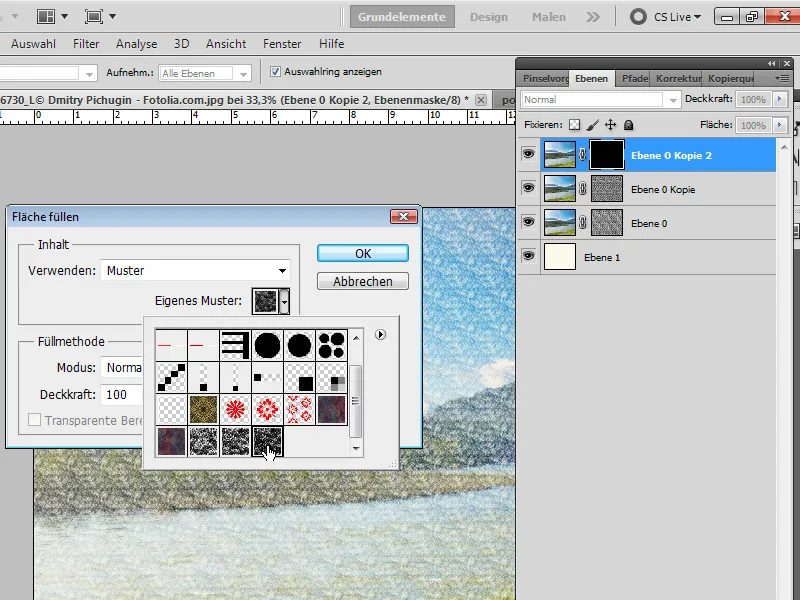Toggle the Transparente Bereiche checkbox
800x600 pixels.
[x=35, y=420]
